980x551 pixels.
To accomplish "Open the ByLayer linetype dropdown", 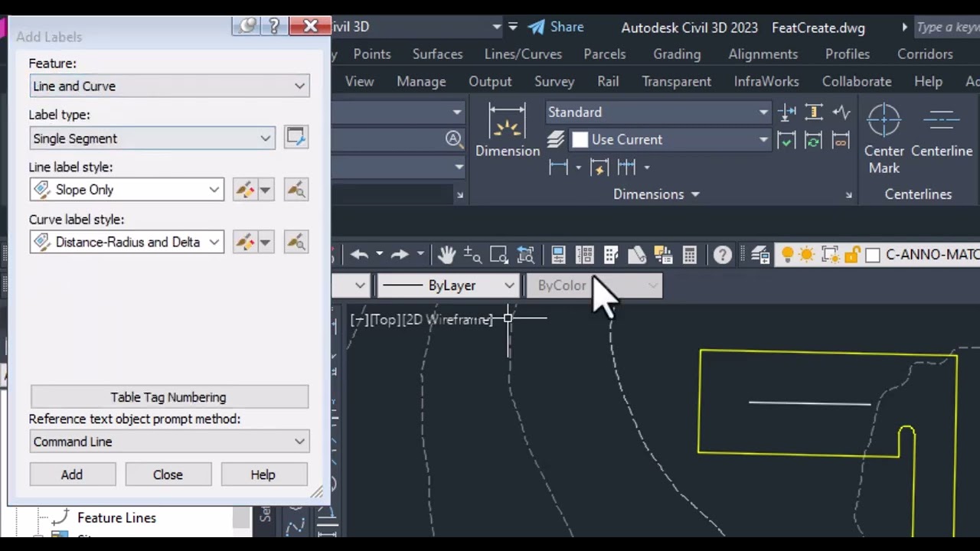I will (449, 285).
